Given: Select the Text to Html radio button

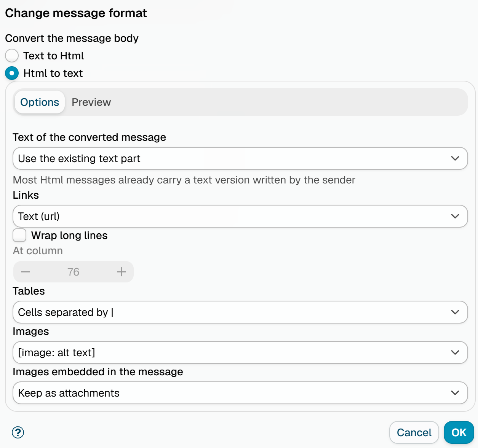Looking at the screenshot, I should click(x=12, y=56).
